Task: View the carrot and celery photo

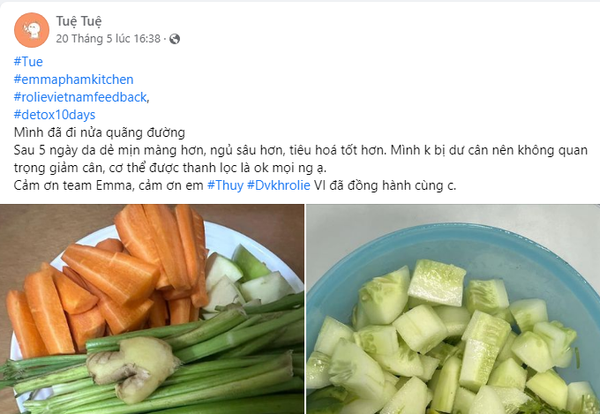Action: pos(152,309)
